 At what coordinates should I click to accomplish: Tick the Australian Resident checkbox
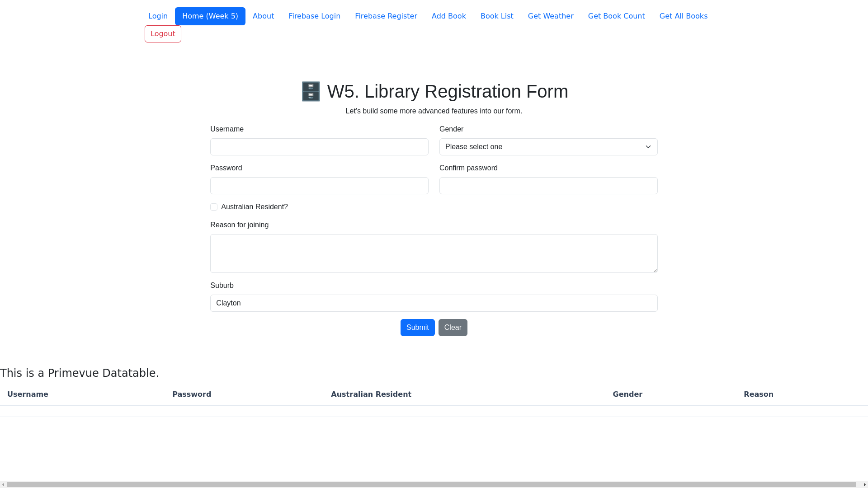(214, 207)
